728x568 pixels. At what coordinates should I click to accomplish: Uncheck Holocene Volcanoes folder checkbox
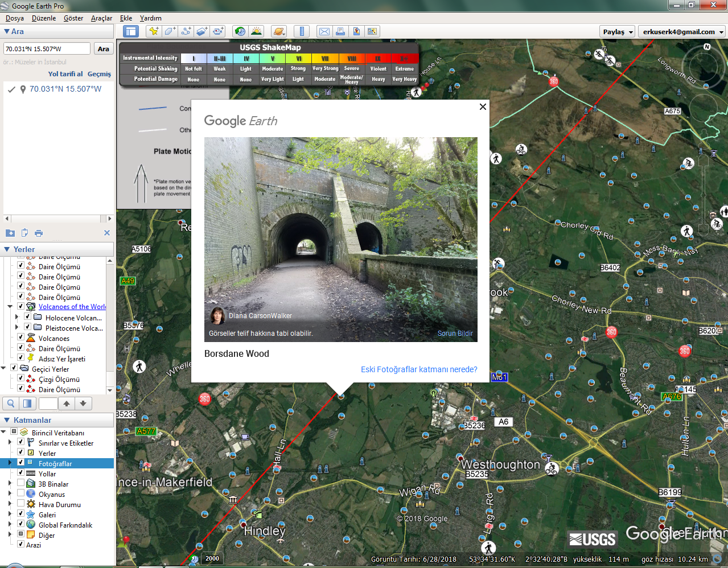(x=27, y=316)
